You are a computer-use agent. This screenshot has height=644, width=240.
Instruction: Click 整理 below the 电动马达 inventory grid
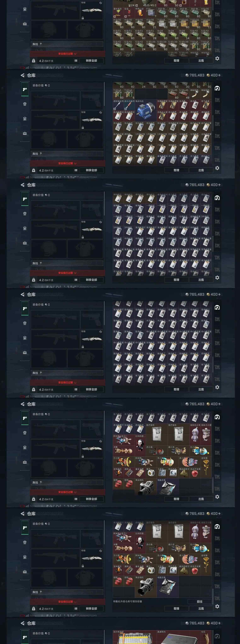(176, 170)
